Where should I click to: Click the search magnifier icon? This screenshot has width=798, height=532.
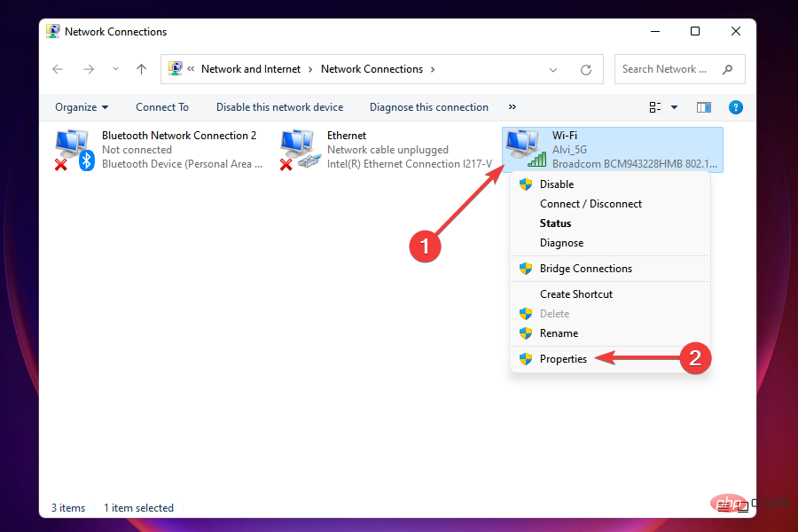click(727, 68)
